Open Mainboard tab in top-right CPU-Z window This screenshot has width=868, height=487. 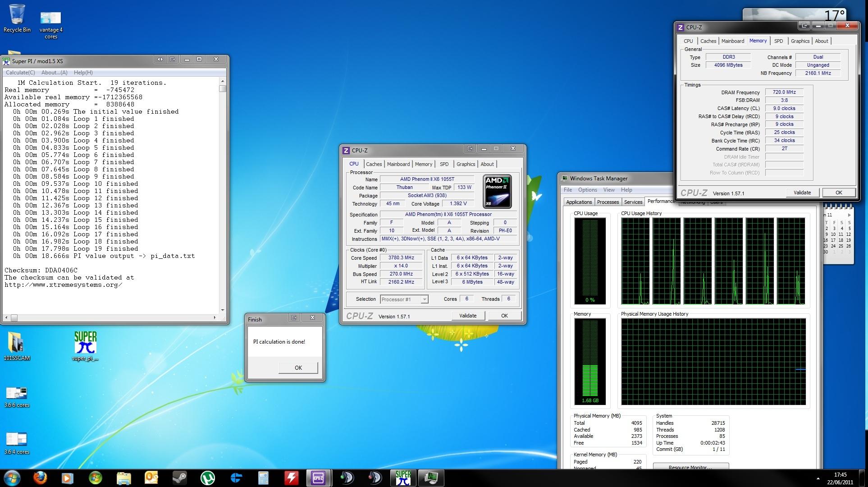pos(733,41)
